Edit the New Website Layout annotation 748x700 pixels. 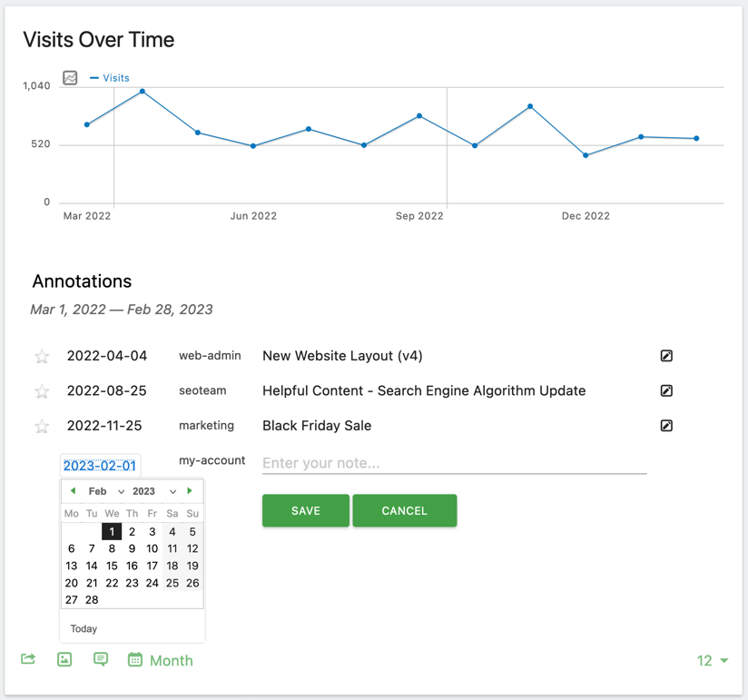point(666,356)
